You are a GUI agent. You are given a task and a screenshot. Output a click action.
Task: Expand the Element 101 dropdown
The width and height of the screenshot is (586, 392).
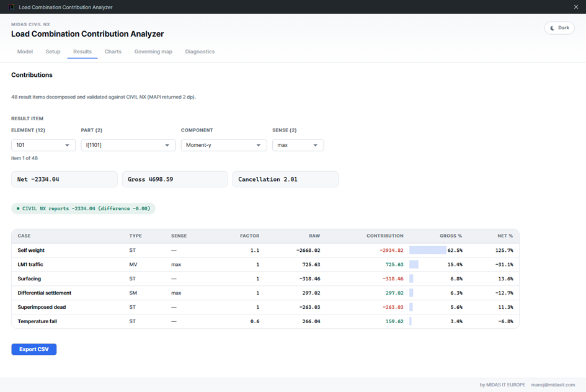coord(43,145)
